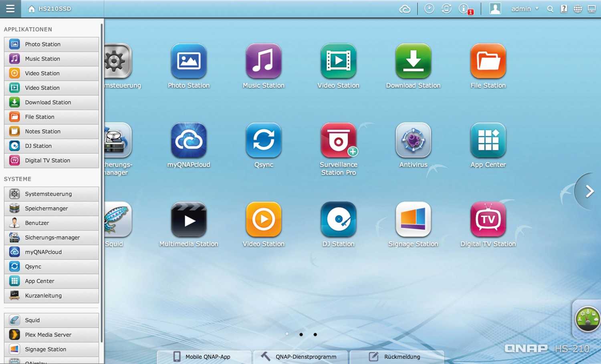Open the cloud status icon in the top bar

coord(405,9)
